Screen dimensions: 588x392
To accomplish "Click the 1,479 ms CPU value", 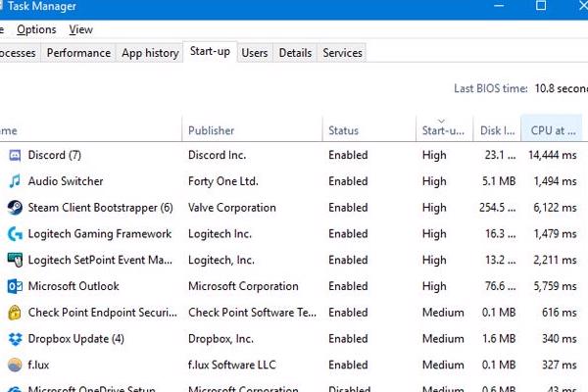I will [555, 233].
